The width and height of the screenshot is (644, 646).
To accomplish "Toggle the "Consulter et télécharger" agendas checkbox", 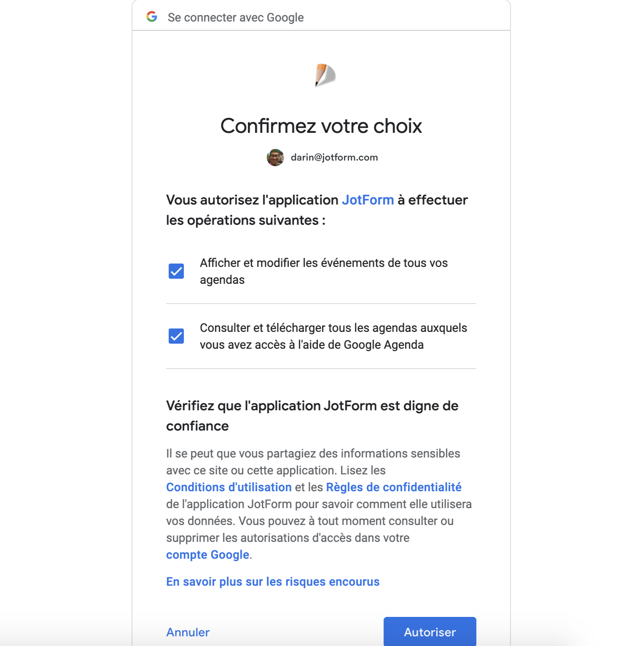I will pos(176,336).
